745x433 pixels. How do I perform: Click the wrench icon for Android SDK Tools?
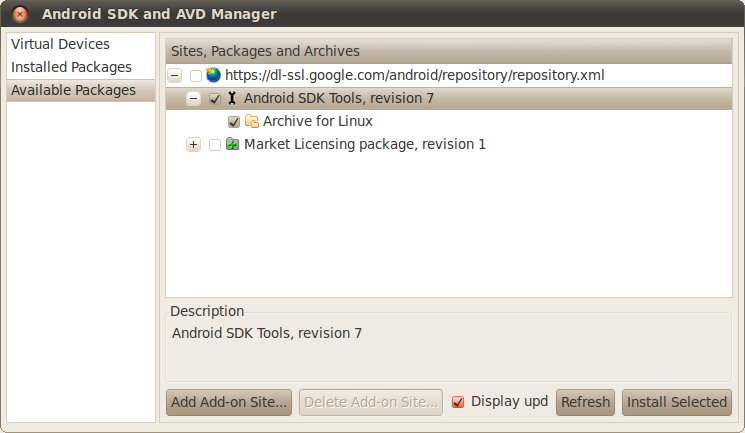tap(232, 98)
